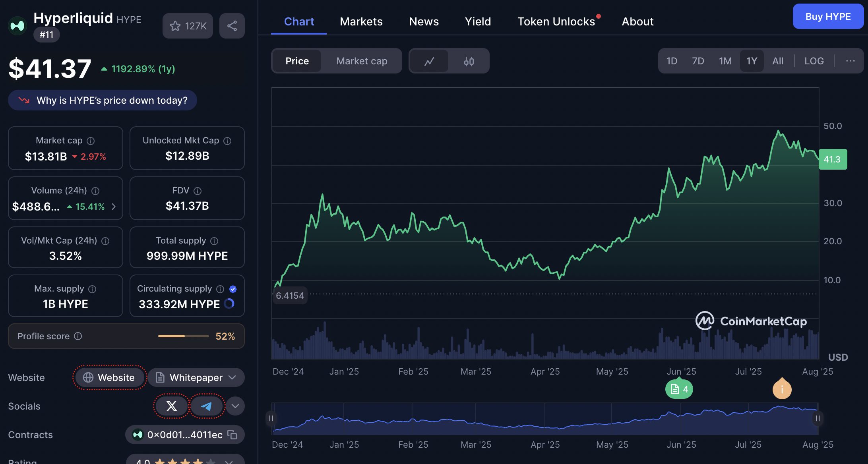Click the Profile score progress bar
Screen dimensions: 868x464
coord(184,336)
